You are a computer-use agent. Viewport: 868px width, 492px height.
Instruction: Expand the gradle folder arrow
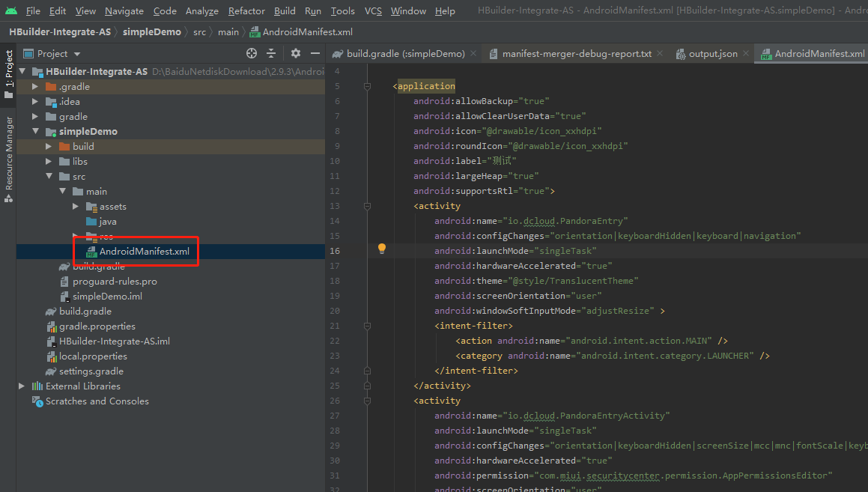tap(35, 116)
